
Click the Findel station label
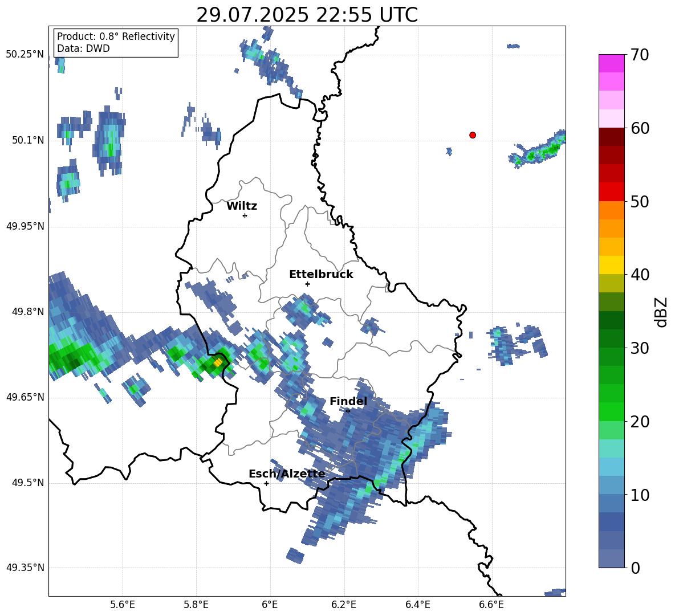point(348,401)
